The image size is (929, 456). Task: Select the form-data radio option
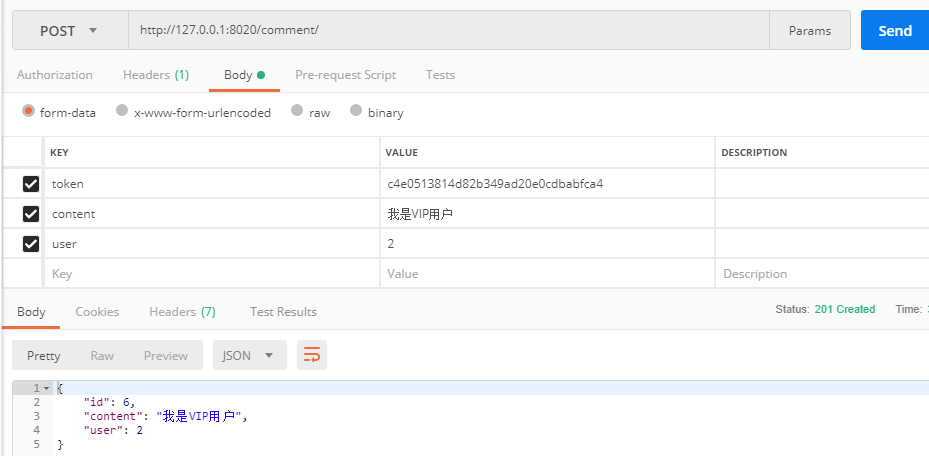[x=28, y=111]
